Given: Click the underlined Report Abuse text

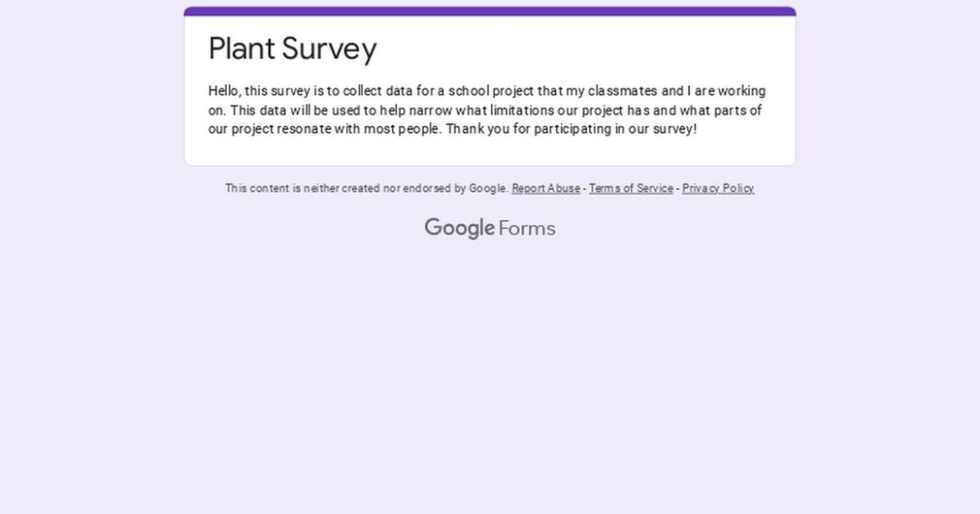Looking at the screenshot, I should 544,188.
